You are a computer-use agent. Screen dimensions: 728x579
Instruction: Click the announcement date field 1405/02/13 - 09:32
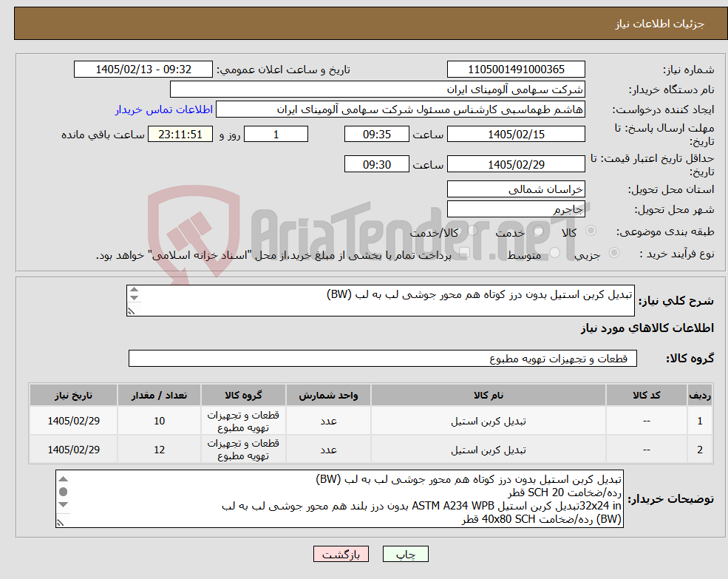(143, 70)
